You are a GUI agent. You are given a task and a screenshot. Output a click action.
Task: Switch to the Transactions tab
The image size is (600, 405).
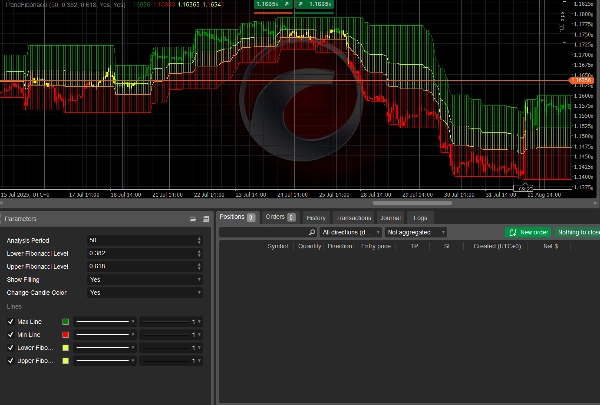click(x=354, y=218)
